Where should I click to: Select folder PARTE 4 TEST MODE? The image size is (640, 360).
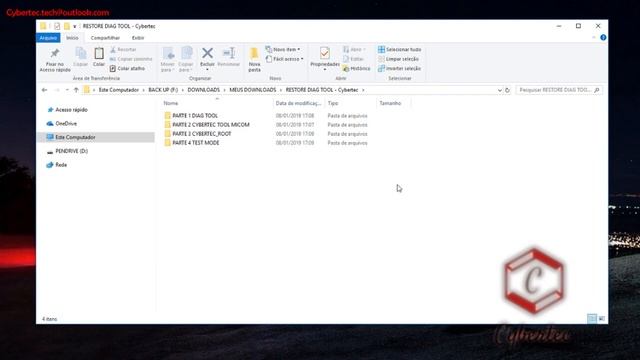click(196, 143)
